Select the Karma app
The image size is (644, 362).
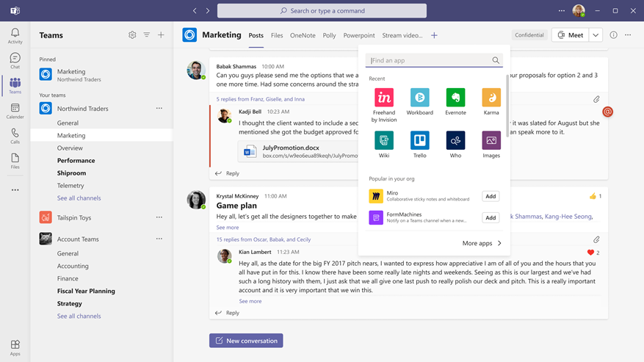pyautogui.click(x=491, y=102)
